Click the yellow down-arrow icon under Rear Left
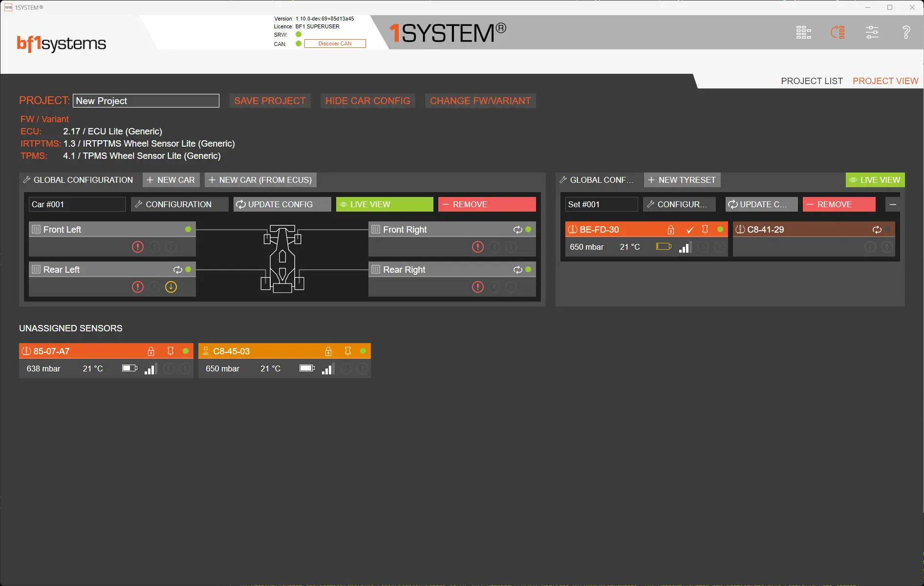Image resolution: width=924 pixels, height=586 pixels. tap(171, 287)
